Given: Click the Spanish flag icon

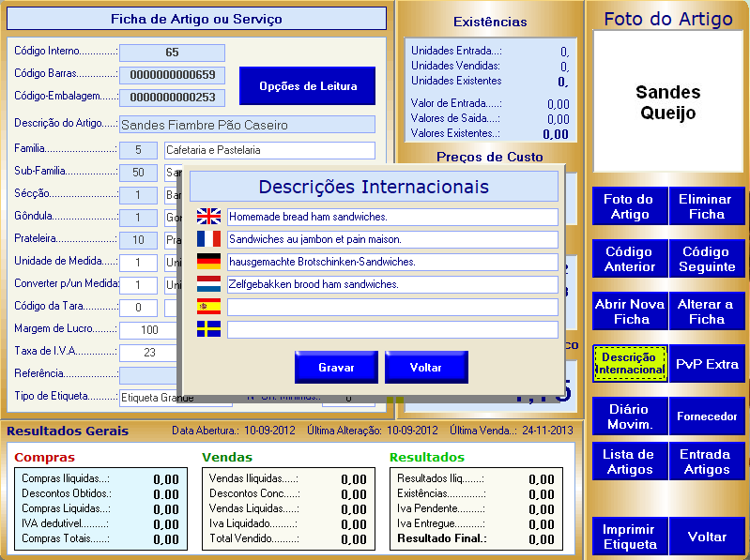Looking at the screenshot, I should 208,307.
